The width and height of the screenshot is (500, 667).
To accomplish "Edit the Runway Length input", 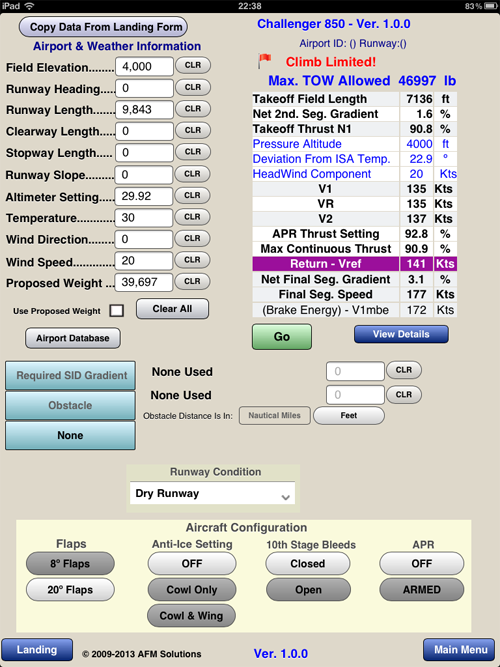I will [x=144, y=110].
